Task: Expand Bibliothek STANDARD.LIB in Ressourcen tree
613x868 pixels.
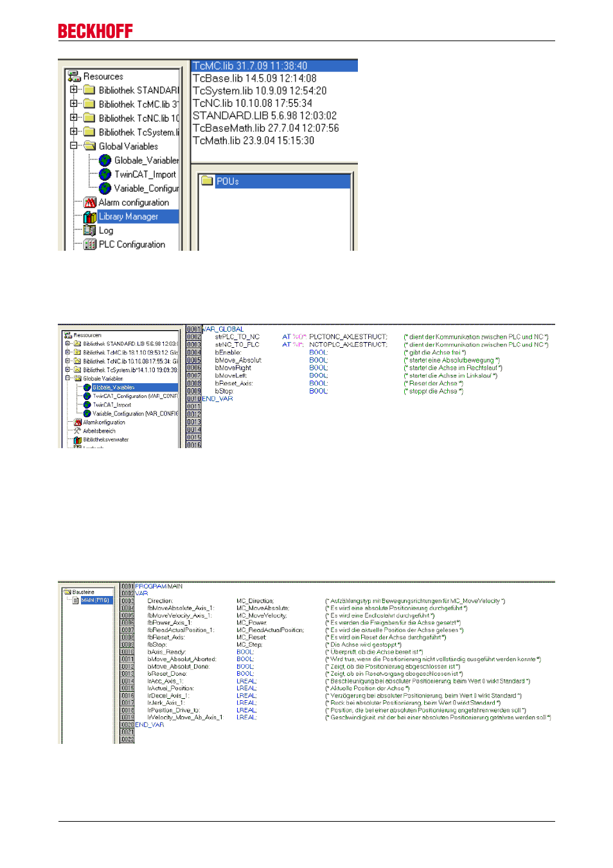Action: click(x=68, y=343)
